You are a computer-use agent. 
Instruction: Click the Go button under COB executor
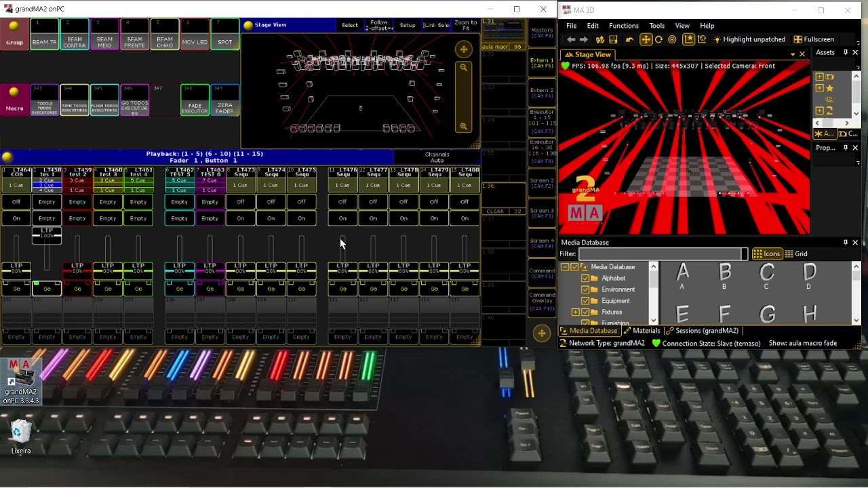click(x=16, y=289)
